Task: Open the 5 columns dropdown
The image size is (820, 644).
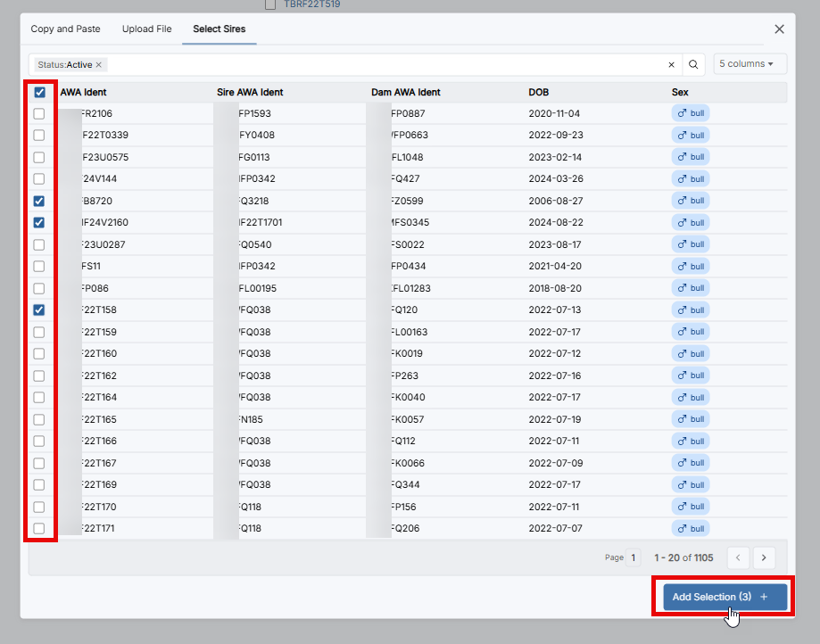Action: 750,64
